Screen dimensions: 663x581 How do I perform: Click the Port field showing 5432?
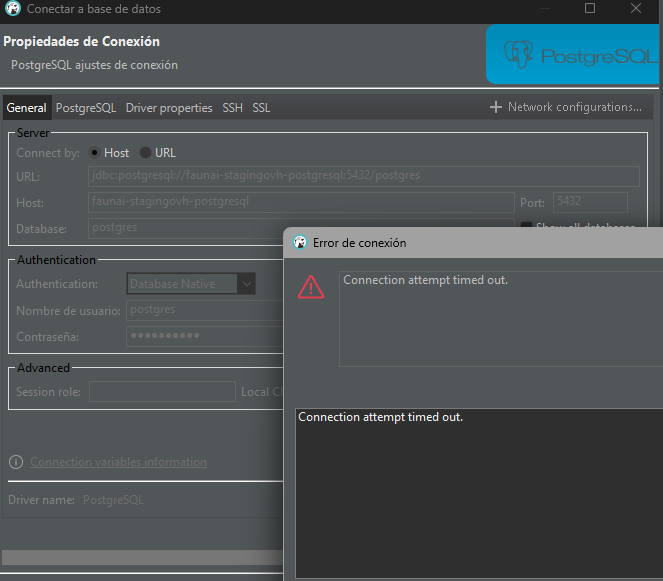point(589,202)
